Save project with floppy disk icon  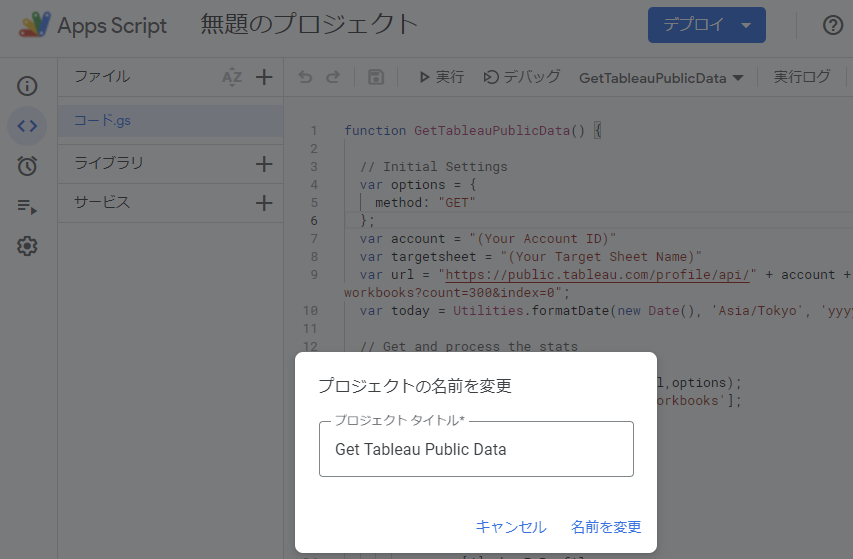[x=376, y=77]
